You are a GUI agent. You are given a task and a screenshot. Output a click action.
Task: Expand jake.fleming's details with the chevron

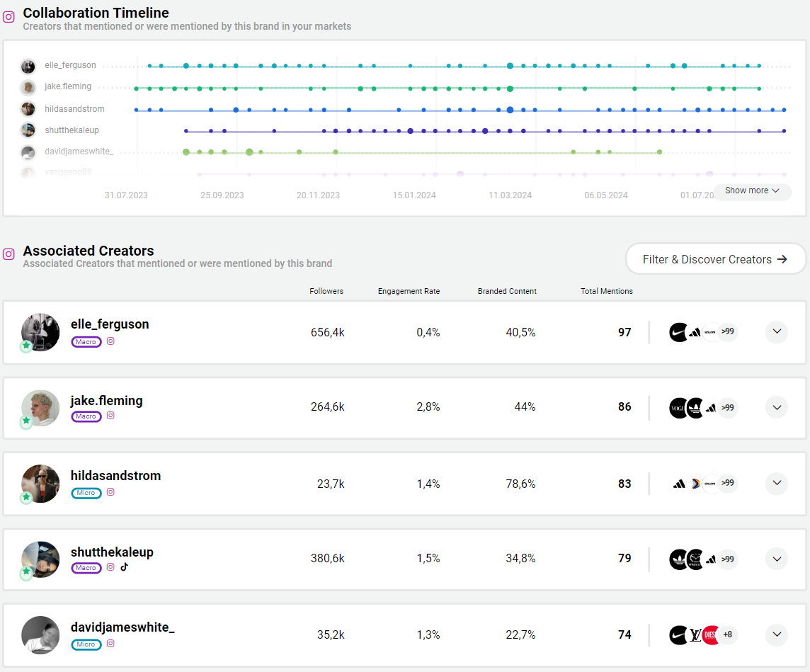pyautogui.click(x=777, y=408)
